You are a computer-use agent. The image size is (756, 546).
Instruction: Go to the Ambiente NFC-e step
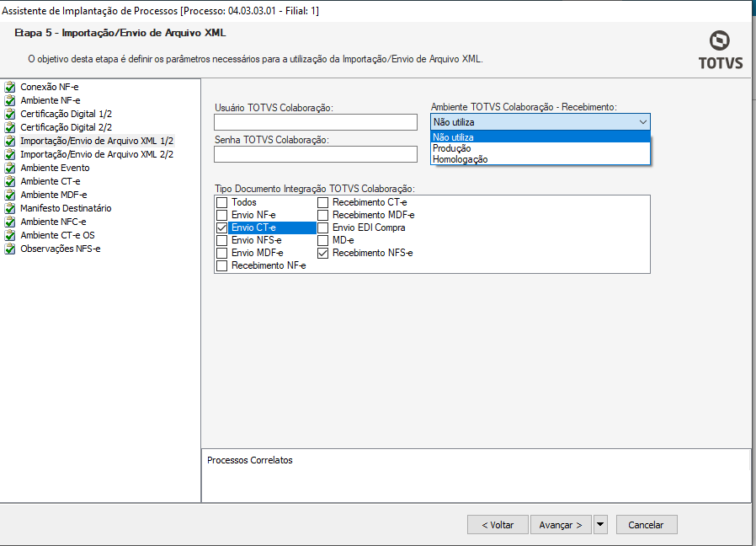[53, 222]
